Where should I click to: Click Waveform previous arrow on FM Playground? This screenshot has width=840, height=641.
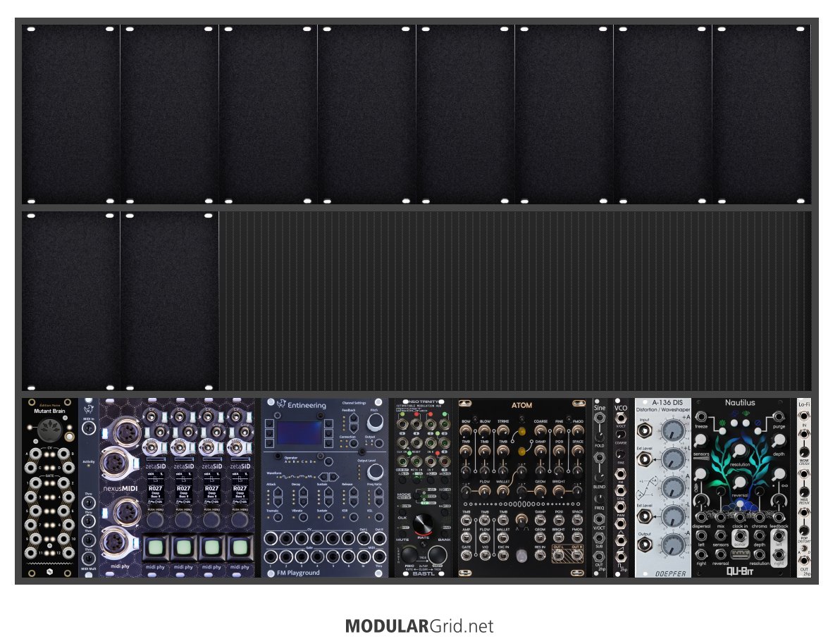(324, 477)
